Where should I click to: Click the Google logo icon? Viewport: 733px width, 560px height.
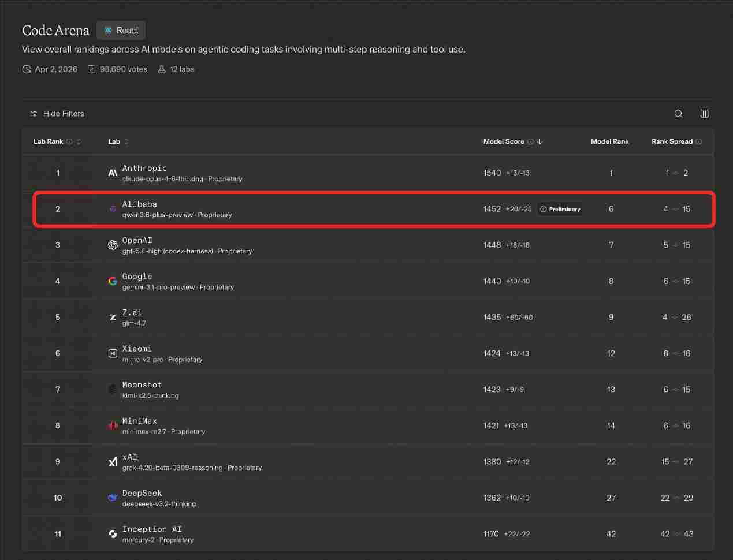pyautogui.click(x=113, y=281)
